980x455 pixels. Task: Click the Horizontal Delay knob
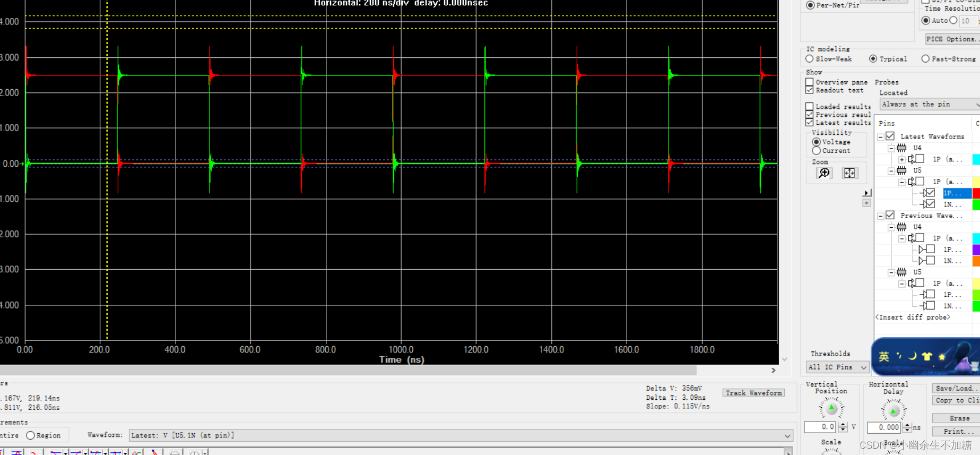(894, 410)
